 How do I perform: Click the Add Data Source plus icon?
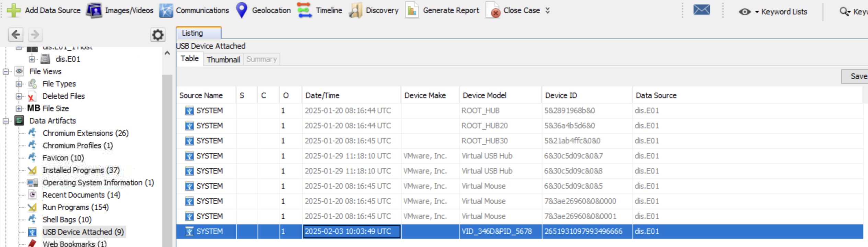(x=14, y=10)
